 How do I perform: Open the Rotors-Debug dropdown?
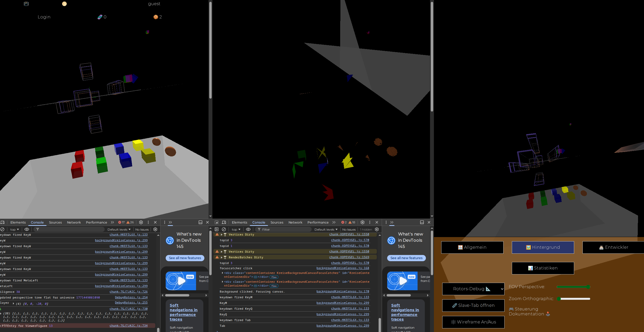[473, 289]
